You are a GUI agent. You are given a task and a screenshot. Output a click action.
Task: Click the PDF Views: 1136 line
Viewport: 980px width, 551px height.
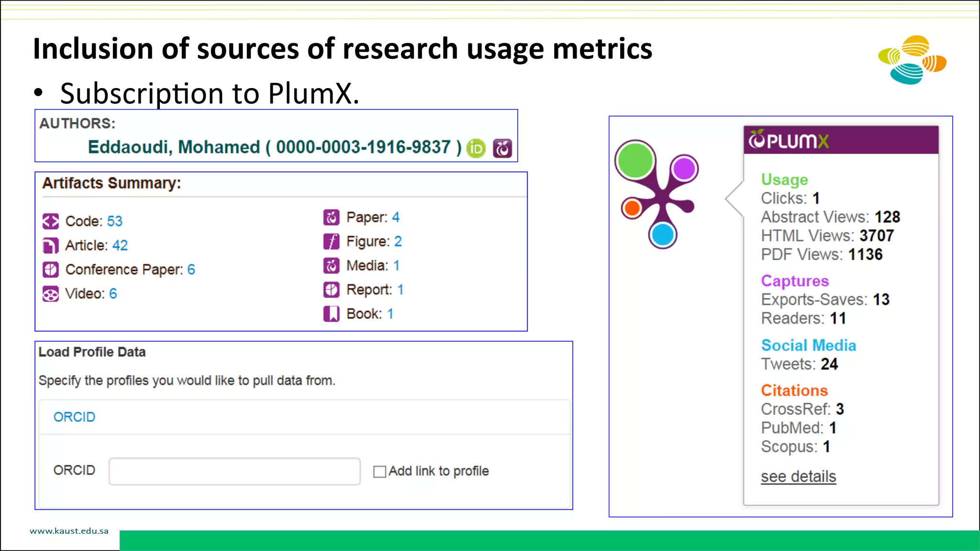click(x=822, y=254)
